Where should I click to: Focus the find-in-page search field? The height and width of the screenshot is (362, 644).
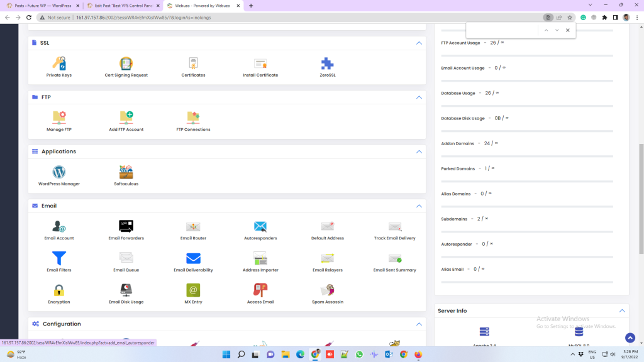502,30
